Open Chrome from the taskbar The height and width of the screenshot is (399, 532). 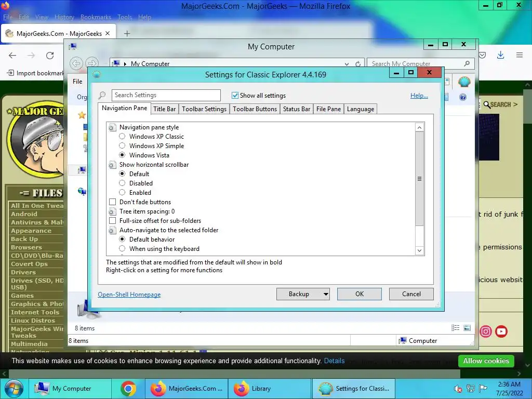[128, 389]
